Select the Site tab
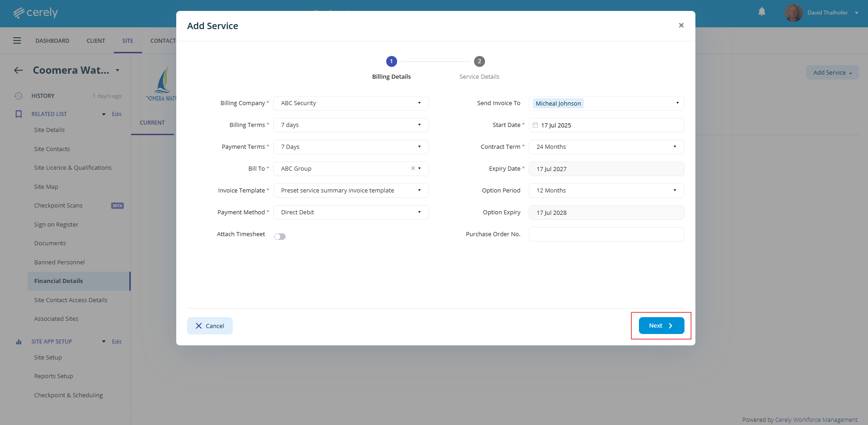 point(128,40)
